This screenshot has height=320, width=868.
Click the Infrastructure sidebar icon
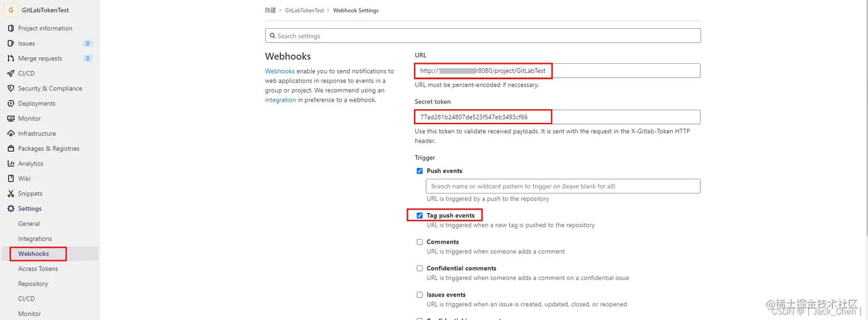(x=11, y=133)
